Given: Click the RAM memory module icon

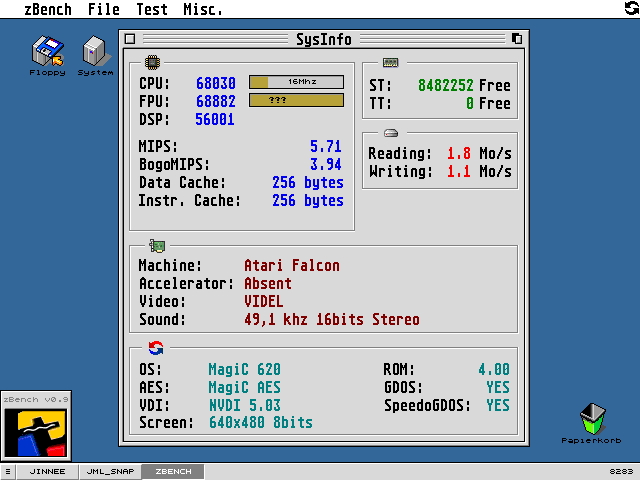Looking at the screenshot, I should [x=391, y=62].
